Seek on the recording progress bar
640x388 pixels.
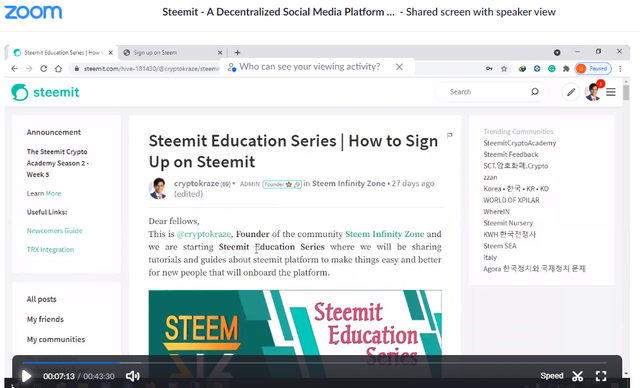click(x=314, y=362)
